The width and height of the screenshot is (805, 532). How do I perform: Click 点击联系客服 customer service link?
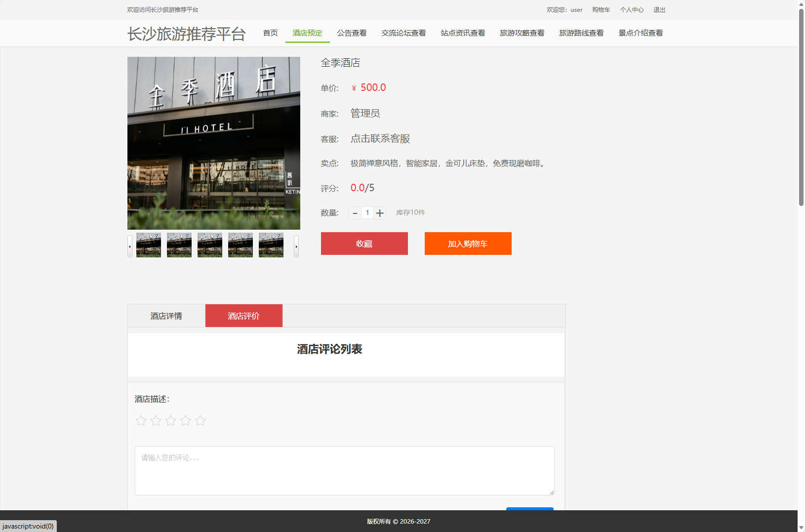pos(379,139)
